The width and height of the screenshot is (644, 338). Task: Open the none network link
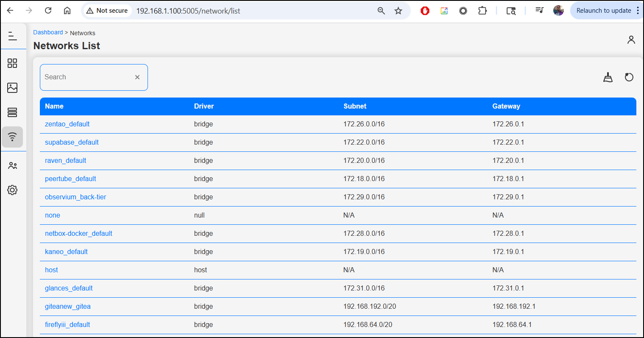pyautogui.click(x=53, y=215)
